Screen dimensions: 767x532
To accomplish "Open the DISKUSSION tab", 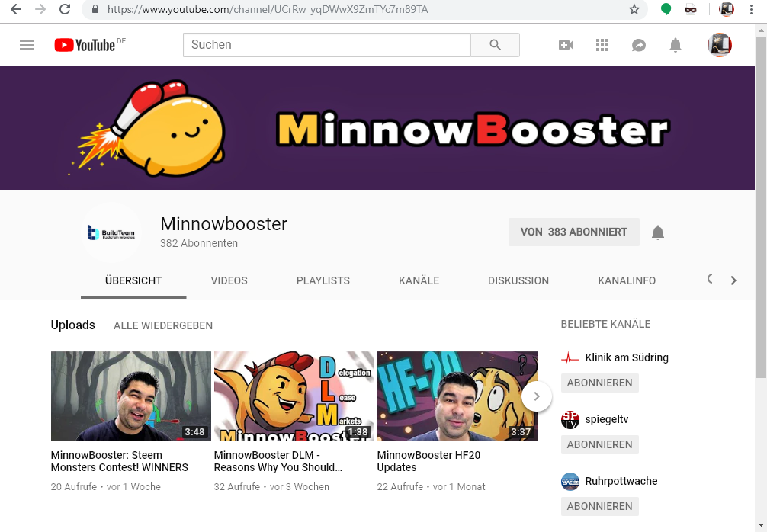I will (518, 280).
